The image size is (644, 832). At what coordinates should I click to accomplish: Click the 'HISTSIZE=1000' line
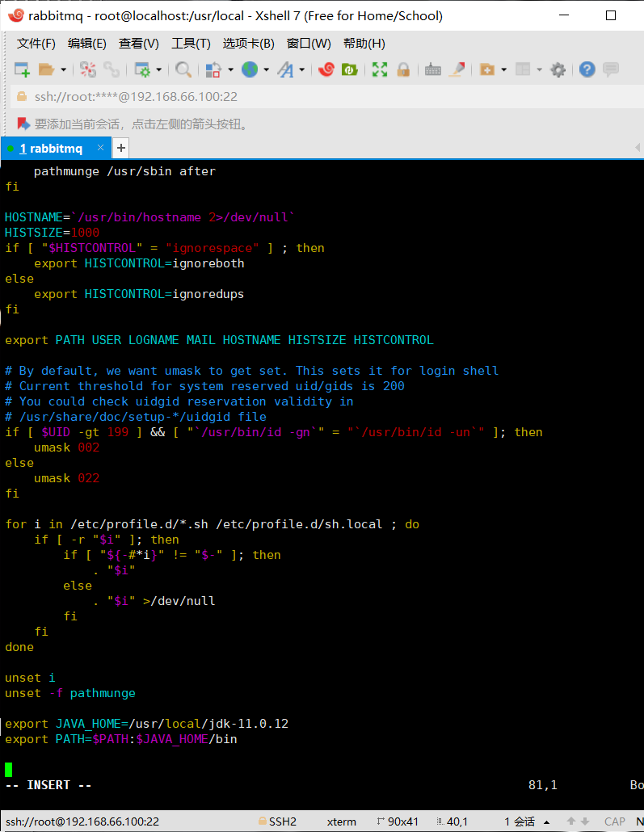[52, 233]
